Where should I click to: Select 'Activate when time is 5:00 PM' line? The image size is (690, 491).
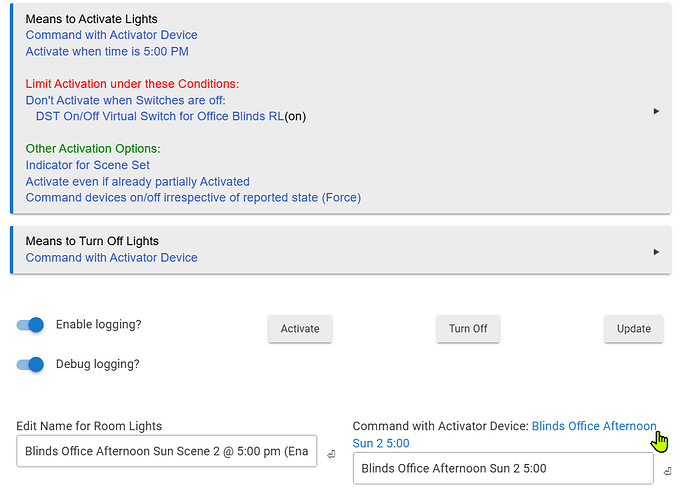pos(107,51)
